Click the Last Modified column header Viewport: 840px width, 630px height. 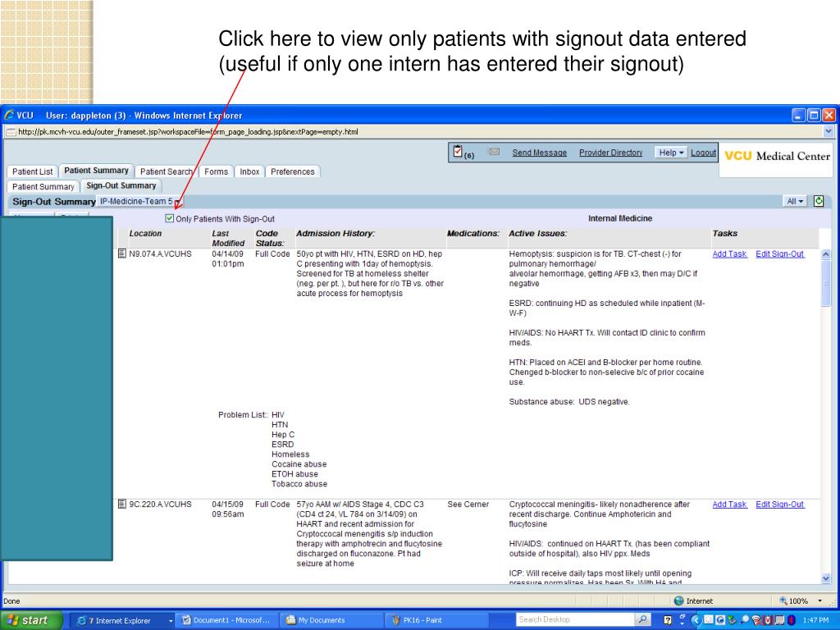pos(228,239)
